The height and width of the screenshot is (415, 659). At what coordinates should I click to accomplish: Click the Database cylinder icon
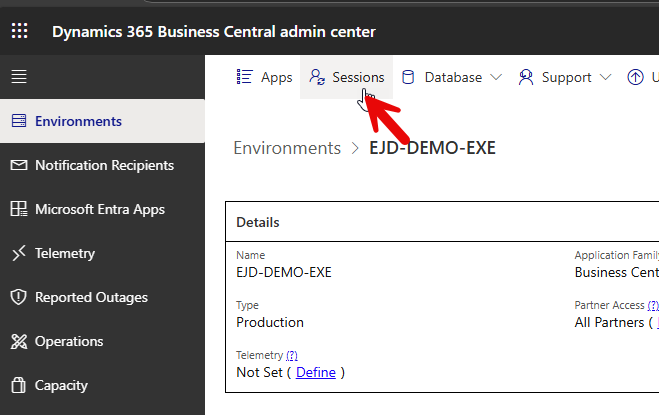408,77
